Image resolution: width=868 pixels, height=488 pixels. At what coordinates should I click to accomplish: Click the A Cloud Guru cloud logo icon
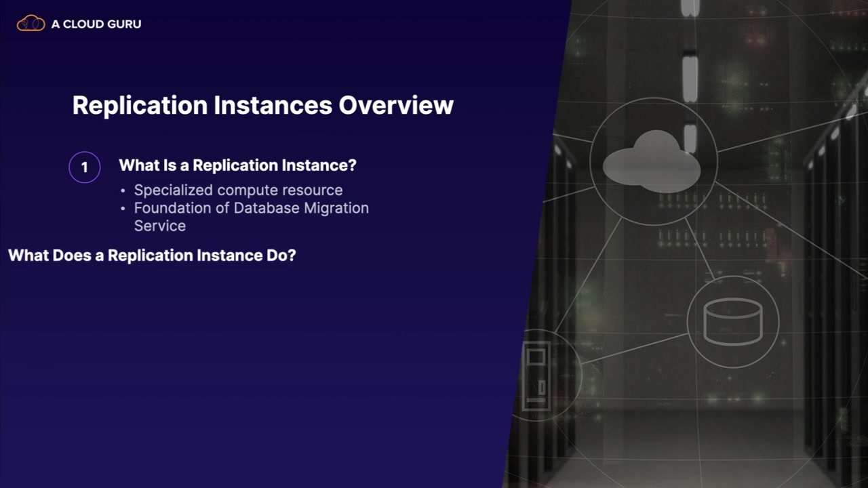click(x=31, y=24)
